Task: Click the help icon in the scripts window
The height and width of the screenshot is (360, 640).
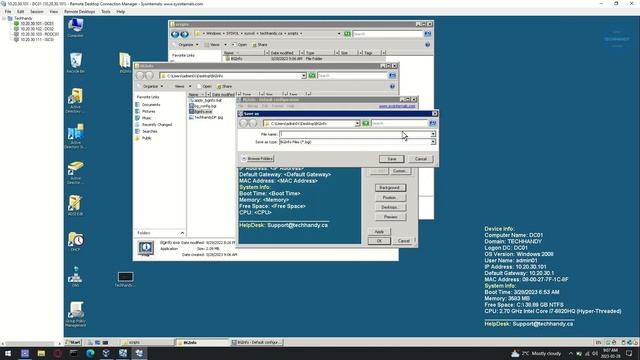Action: tap(427, 44)
